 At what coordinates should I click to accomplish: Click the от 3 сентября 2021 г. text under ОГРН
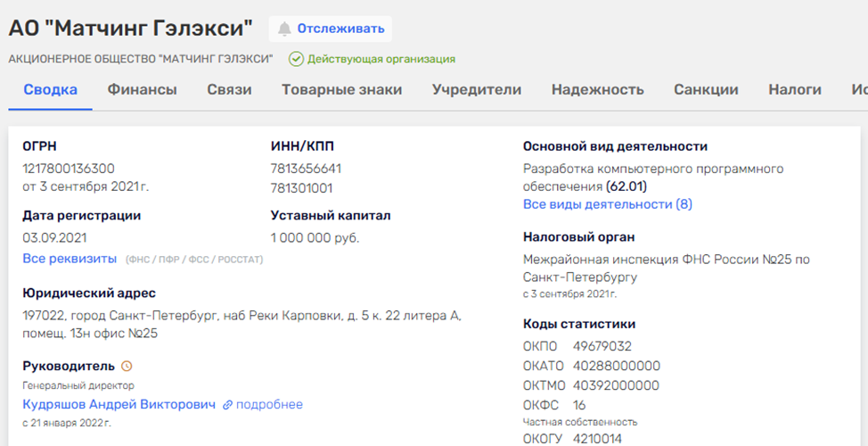(86, 186)
